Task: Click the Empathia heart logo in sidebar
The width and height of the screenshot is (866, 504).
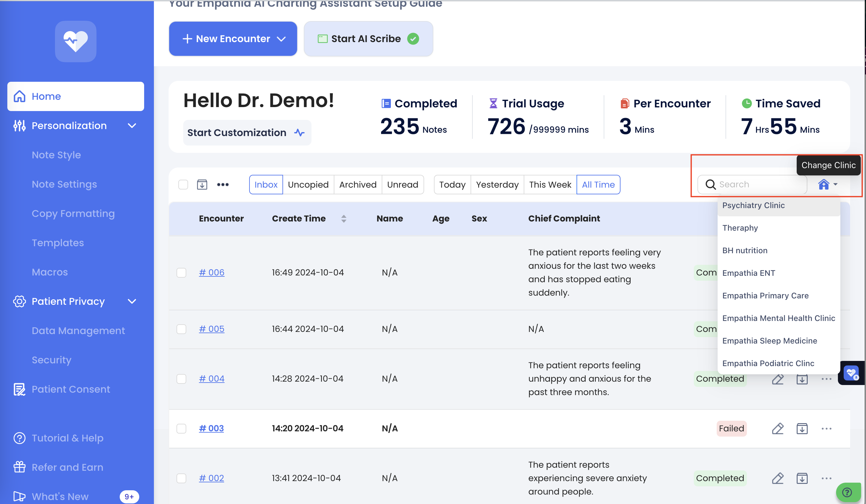Action: pyautogui.click(x=76, y=41)
